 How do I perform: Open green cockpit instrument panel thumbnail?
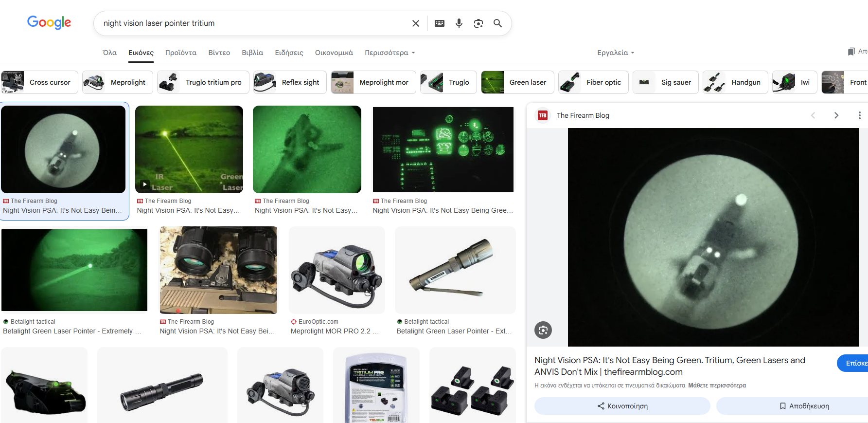443,149
